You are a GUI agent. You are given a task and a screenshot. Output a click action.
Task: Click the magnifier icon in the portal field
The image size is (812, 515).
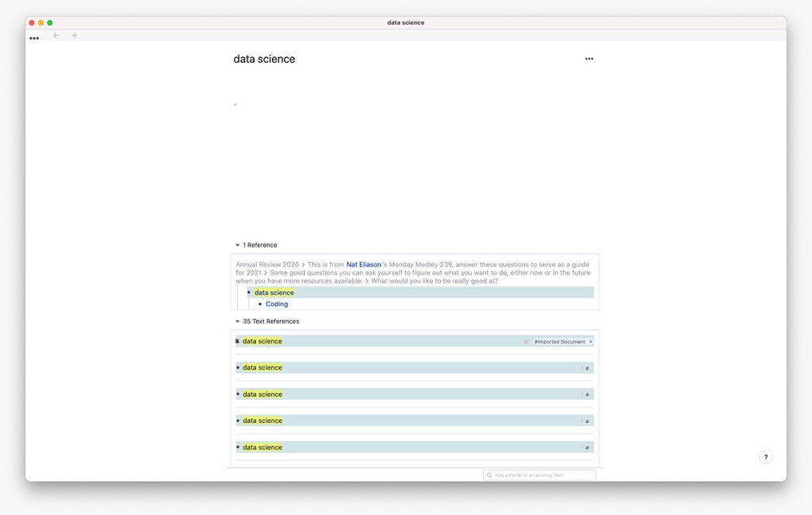click(x=489, y=475)
